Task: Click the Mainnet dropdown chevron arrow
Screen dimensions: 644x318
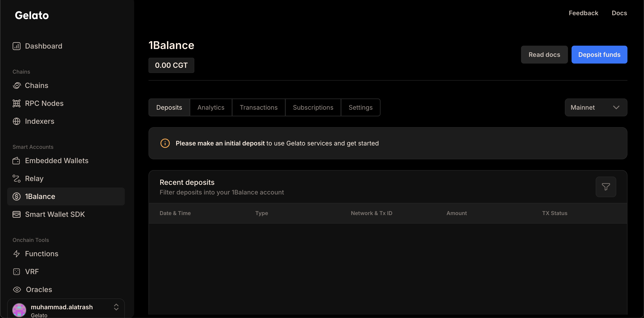Action: (x=616, y=108)
